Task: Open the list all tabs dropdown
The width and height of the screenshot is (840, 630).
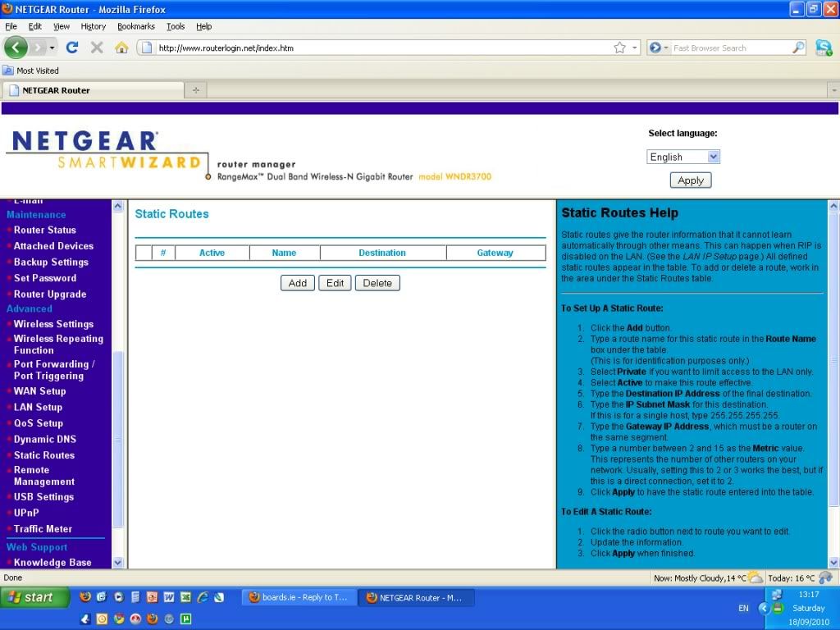Action: [x=833, y=90]
